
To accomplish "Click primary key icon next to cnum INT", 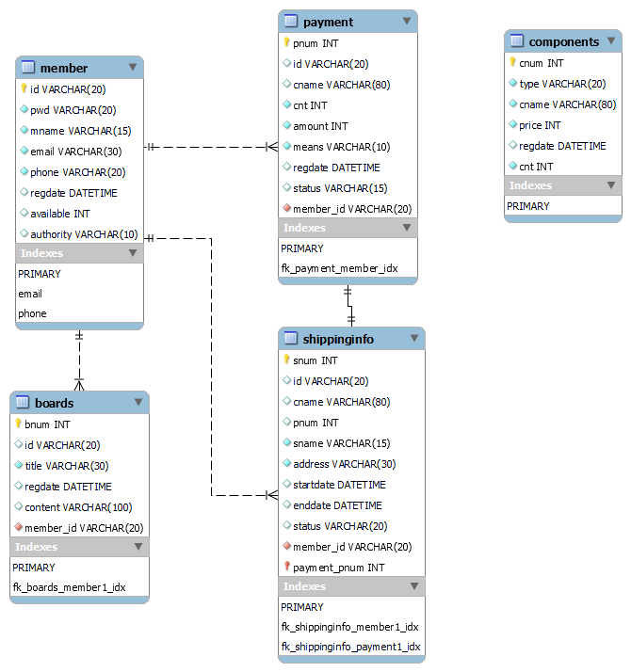I will [x=512, y=62].
